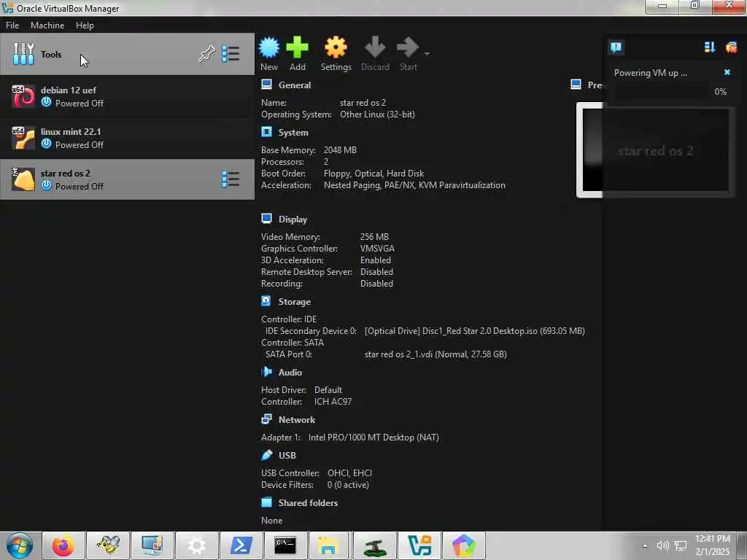Open PowerShell from the taskbar
This screenshot has width=747, height=560.
(x=241, y=545)
